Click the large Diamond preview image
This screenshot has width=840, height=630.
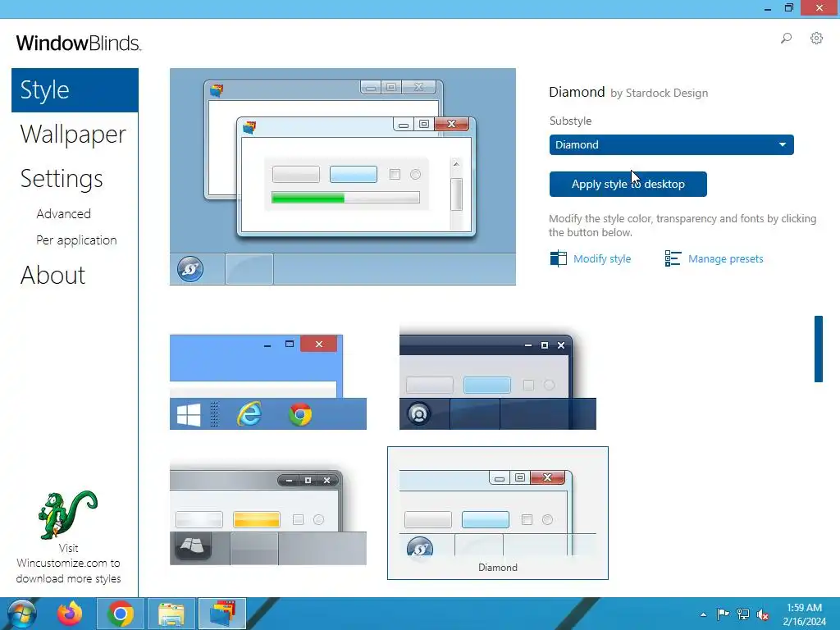click(x=343, y=177)
